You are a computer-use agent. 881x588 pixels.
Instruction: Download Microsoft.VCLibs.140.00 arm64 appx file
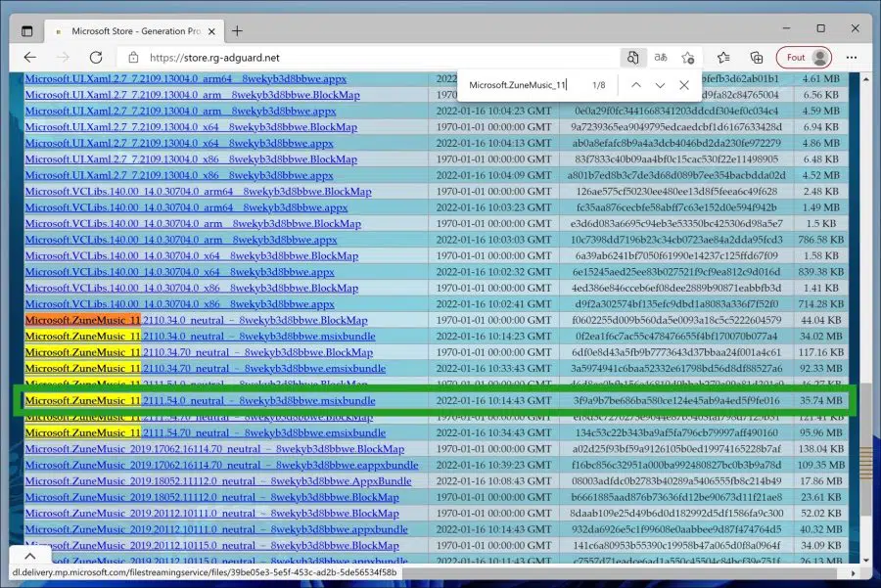coord(186,207)
